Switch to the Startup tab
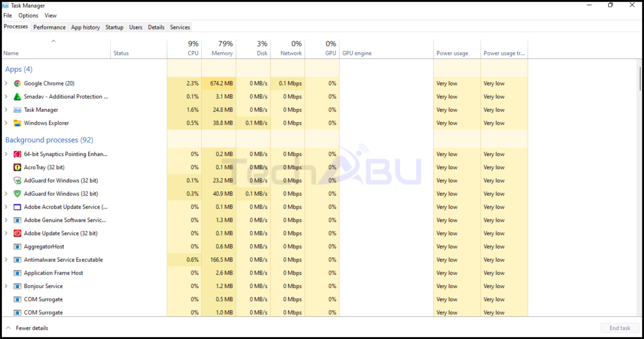This screenshot has height=339, width=644. tap(114, 27)
